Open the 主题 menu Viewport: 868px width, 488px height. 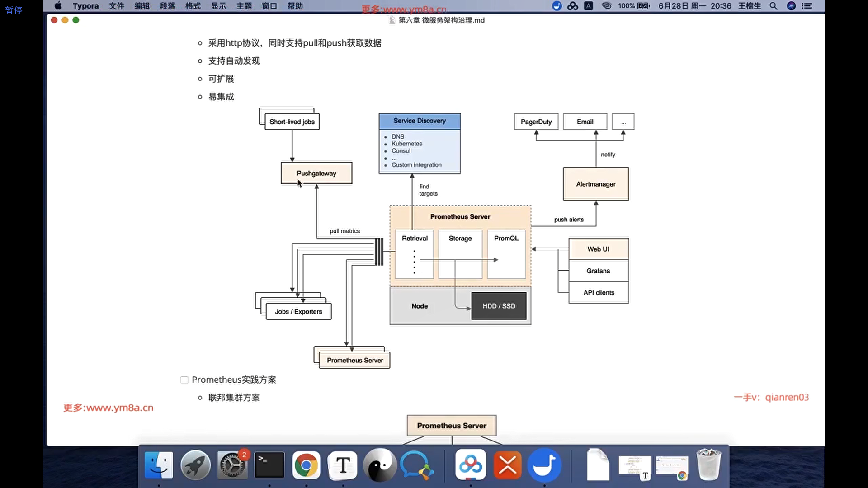pyautogui.click(x=244, y=6)
